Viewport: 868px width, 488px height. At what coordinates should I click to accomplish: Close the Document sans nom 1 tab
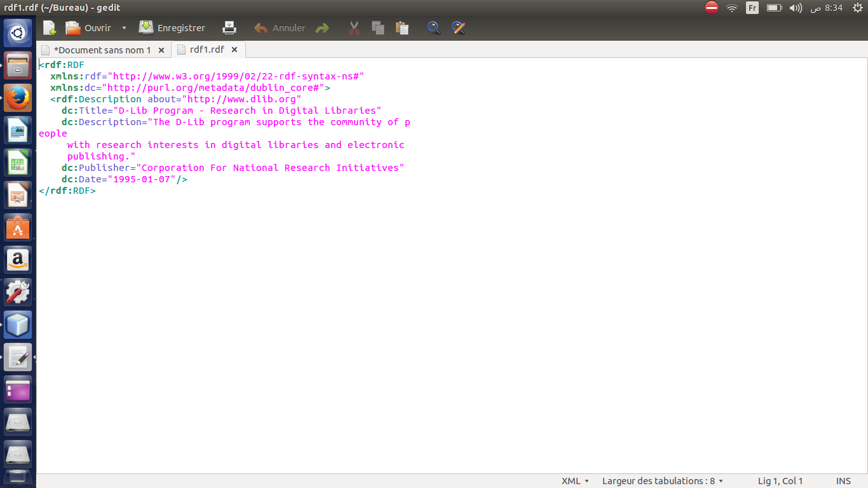tap(161, 50)
